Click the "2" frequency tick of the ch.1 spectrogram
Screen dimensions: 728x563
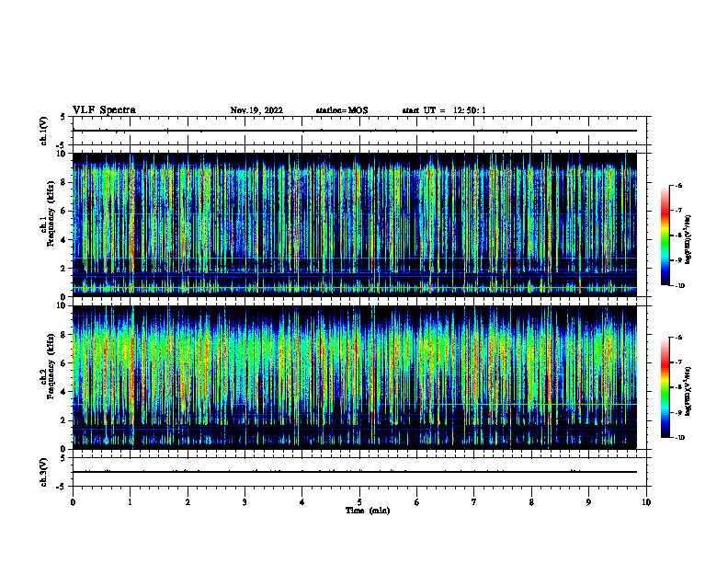coord(64,268)
